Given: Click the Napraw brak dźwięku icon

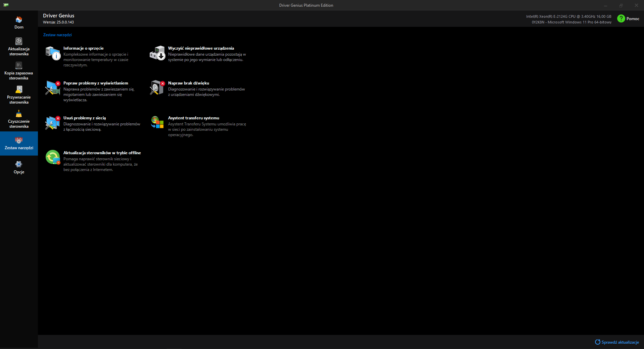Looking at the screenshot, I should point(157,88).
